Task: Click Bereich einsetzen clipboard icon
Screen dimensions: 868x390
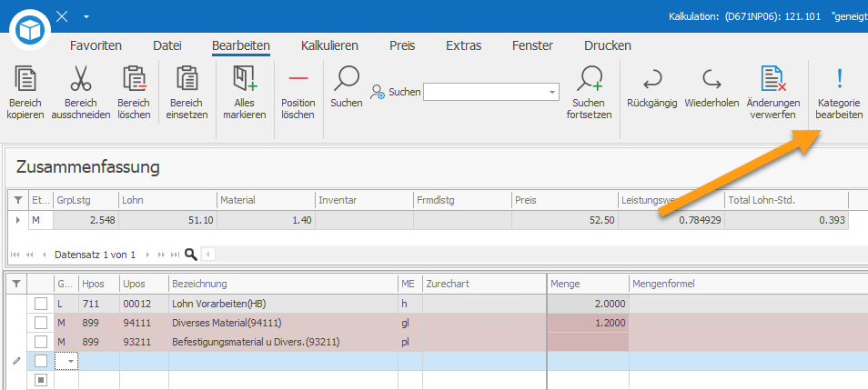Action: coord(187,78)
